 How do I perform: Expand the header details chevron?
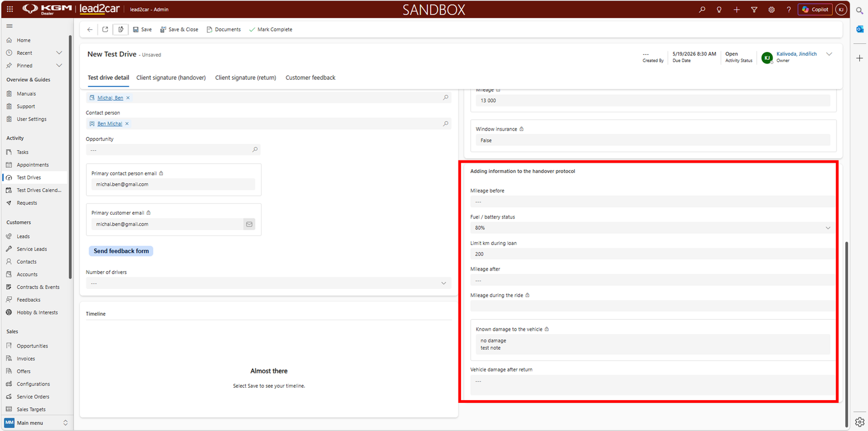coord(829,54)
